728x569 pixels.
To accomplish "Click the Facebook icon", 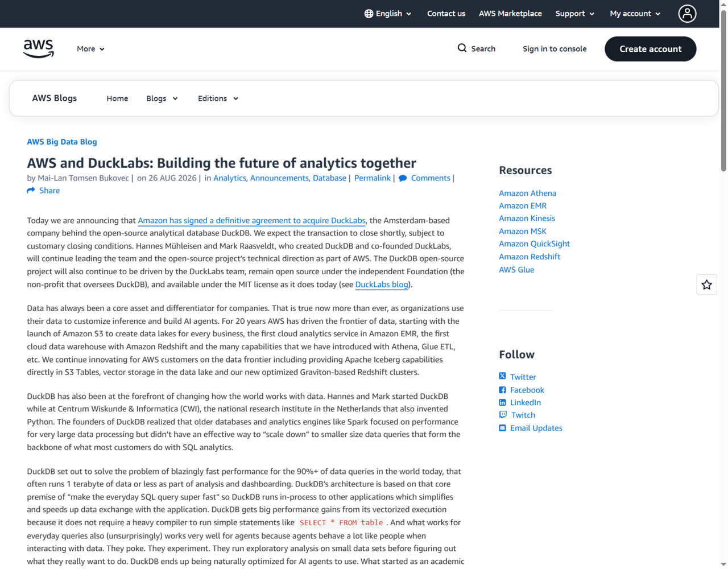I will point(502,390).
